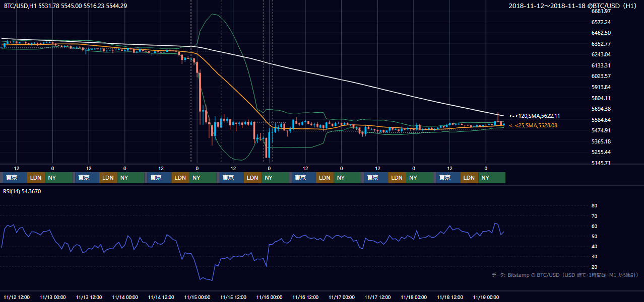This screenshot has height=302, width=644.
Task: Pick the 11/16 00:00 time label
Action: (x=269, y=297)
